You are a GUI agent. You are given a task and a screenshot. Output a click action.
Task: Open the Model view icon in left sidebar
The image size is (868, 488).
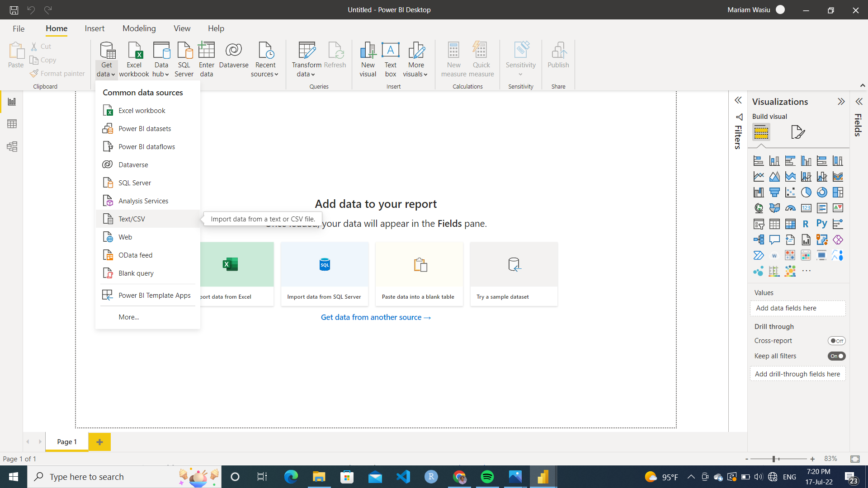12,146
